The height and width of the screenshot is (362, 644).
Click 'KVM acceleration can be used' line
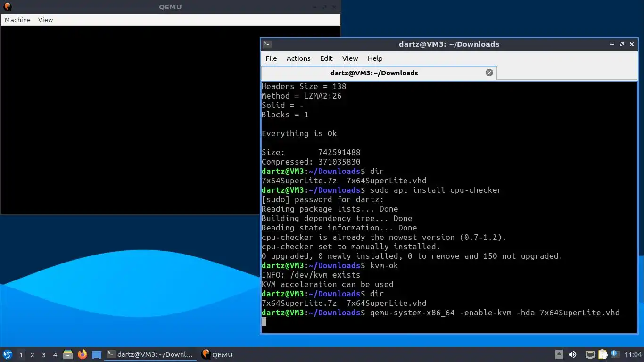(x=328, y=284)
